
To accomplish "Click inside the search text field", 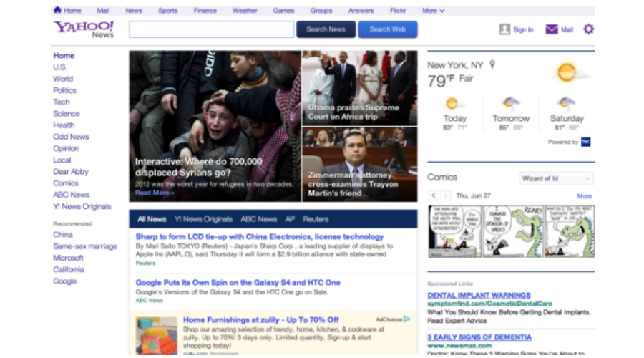I will (211, 29).
